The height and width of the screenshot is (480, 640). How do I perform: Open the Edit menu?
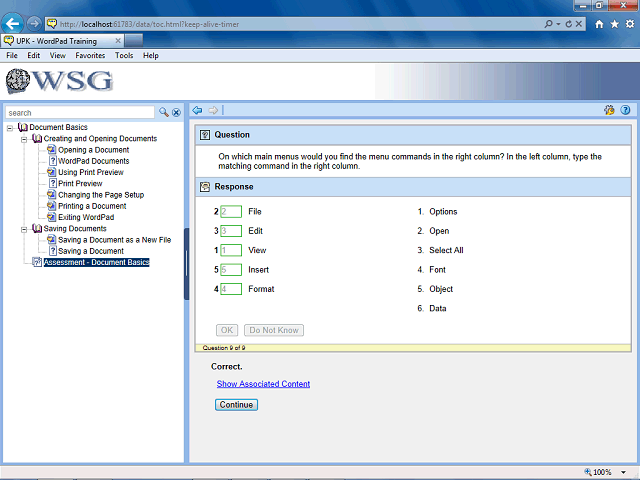pyautogui.click(x=33, y=56)
